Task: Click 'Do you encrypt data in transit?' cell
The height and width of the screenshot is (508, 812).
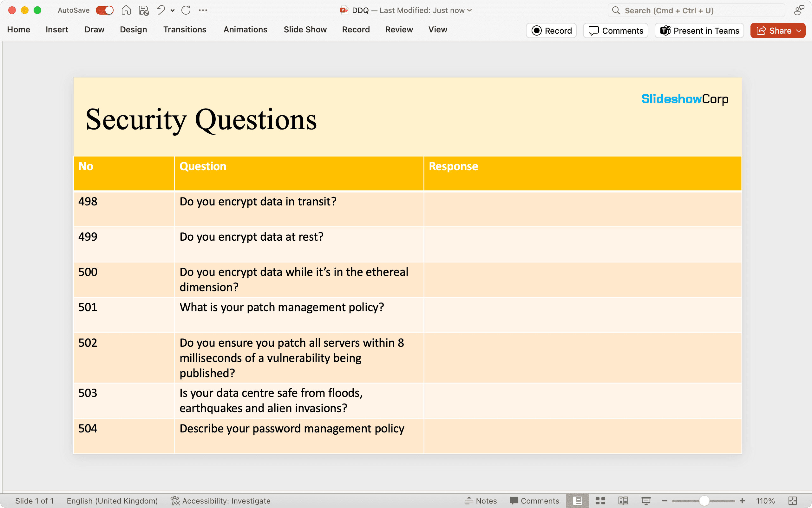Action: tap(299, 209)
